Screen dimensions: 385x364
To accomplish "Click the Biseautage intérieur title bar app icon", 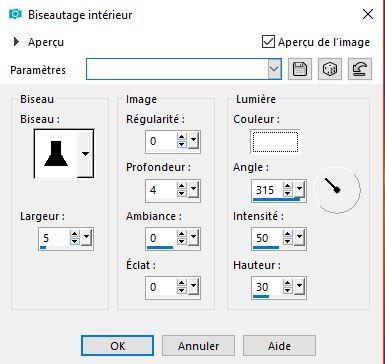I will pyautogui.click(x=15, y=14).
